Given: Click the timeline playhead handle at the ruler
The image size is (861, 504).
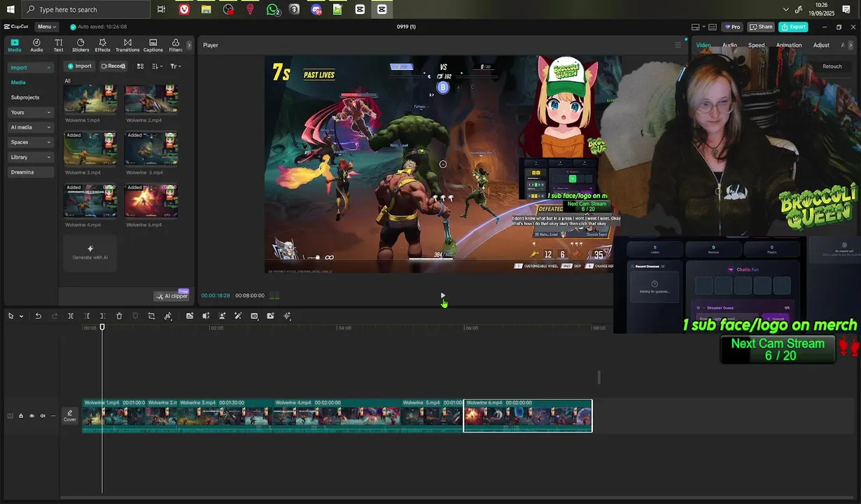Looking at the screenshot, I should click(102, 327).
